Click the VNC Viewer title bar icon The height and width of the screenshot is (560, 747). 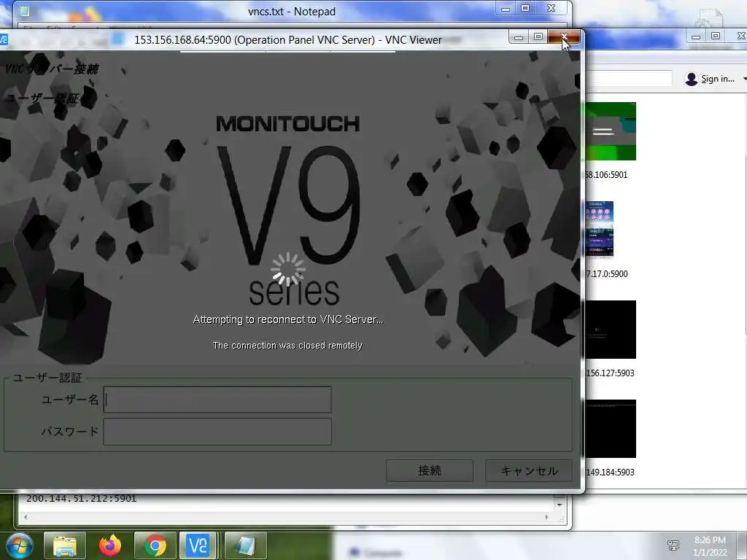click(x=4, y=39)
